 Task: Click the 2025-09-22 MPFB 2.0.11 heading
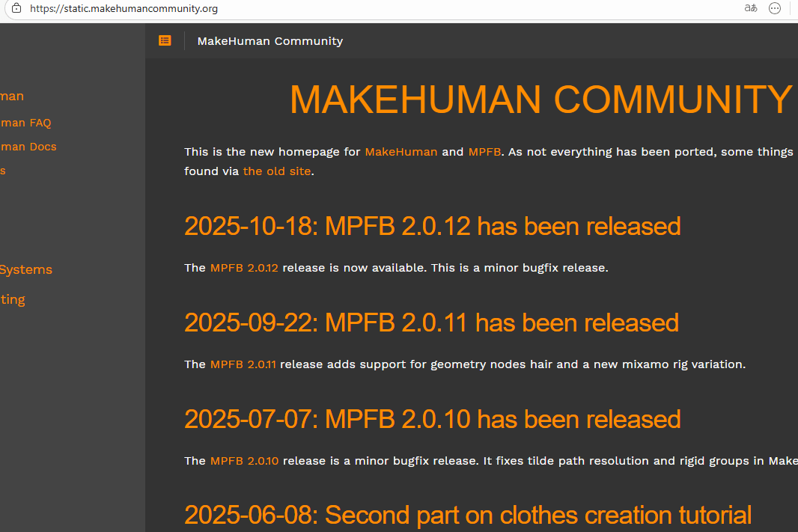coord(431,322)
